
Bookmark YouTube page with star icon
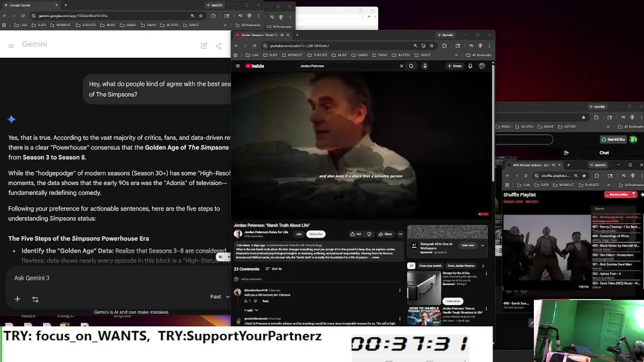[x=432, y=46]
